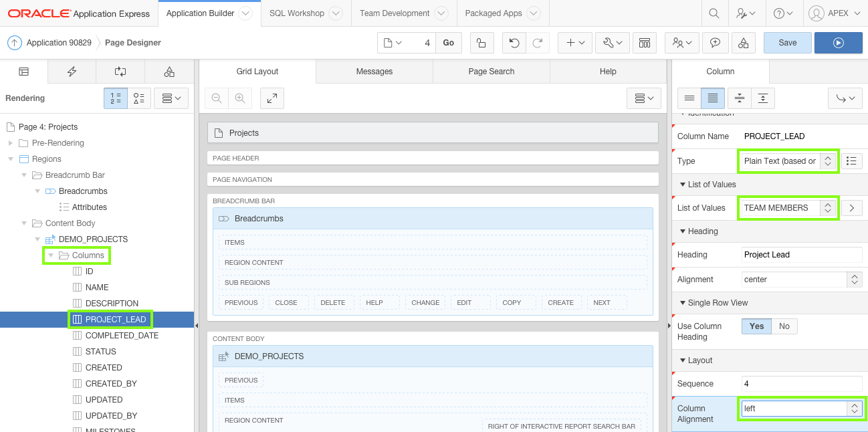The image size is (868, 432).
Task: Click the Save button
Action: (x=787, y=42)
